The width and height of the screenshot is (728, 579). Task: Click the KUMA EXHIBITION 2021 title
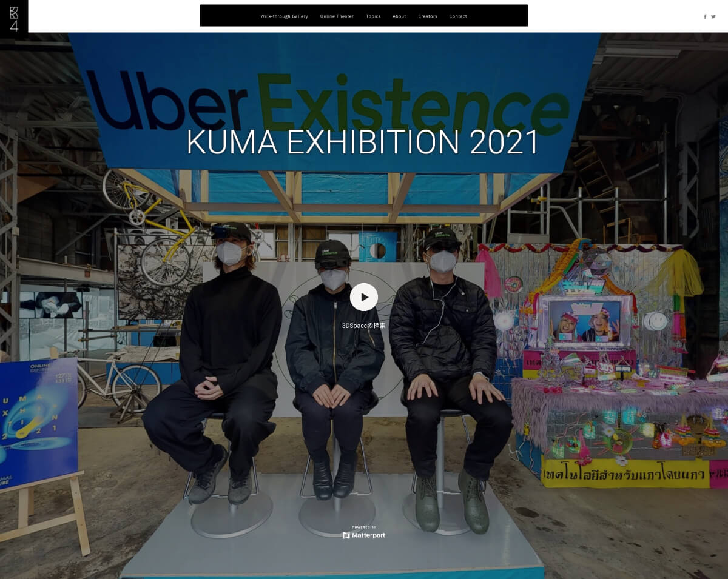coord(363,142)
